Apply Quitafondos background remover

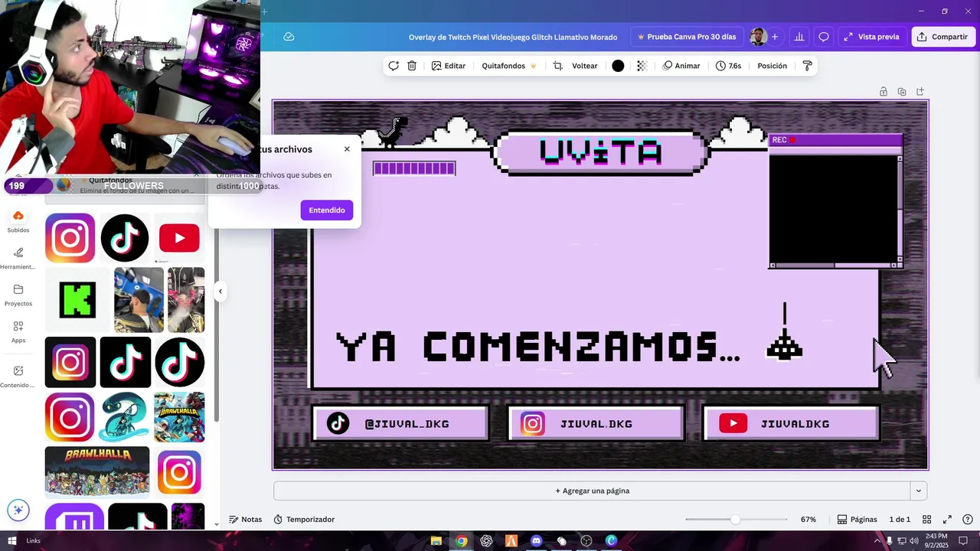pos(509,66)
